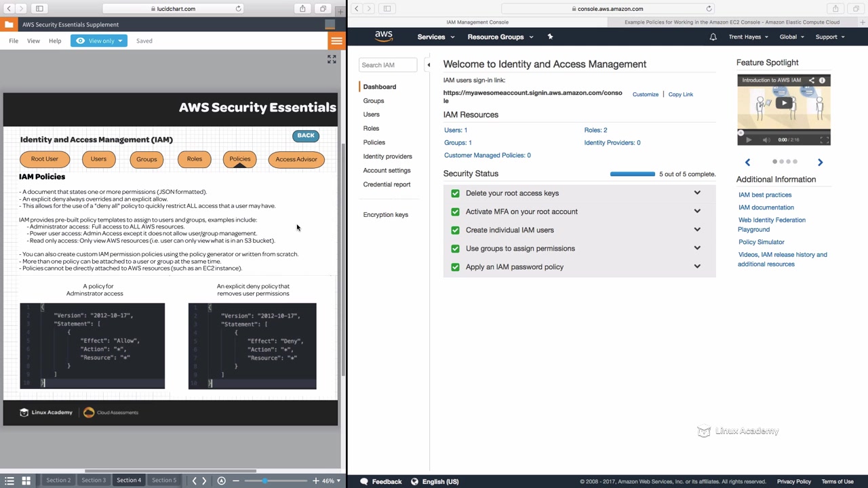Reload the AWS console page
The height and width of the screenshot is (488, 868).
click(x=709, y=9)
